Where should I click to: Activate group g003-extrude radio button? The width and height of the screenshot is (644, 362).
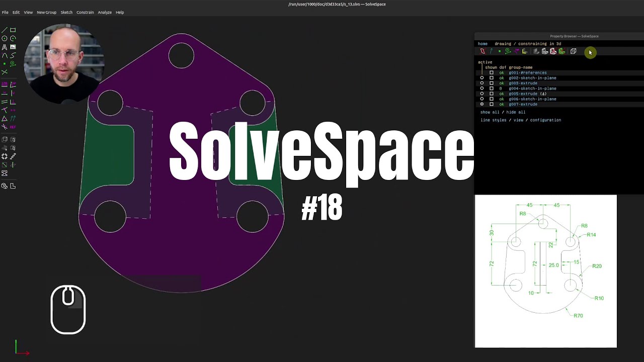coord(482,83)
